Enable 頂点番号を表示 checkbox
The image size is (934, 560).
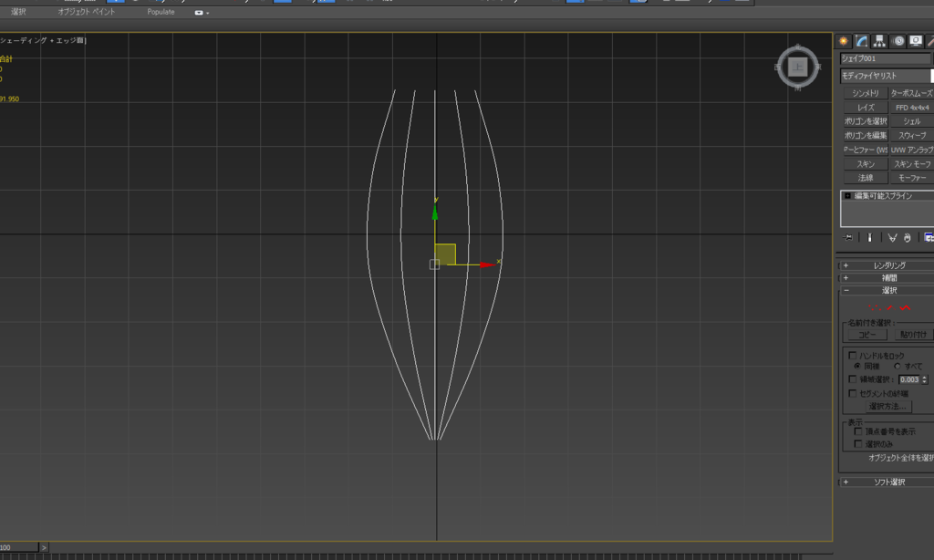[857, 430]
